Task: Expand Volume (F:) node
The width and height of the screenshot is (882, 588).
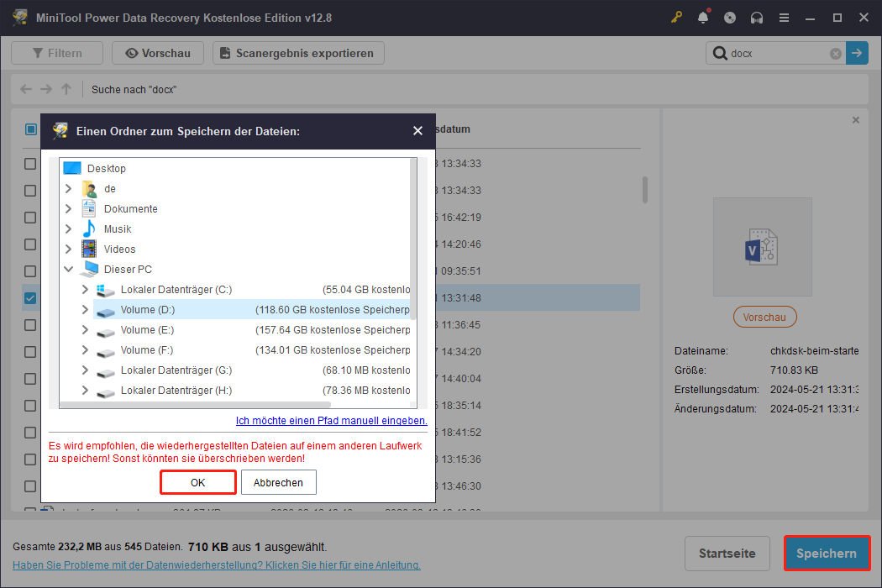Action: coord(85,350)
